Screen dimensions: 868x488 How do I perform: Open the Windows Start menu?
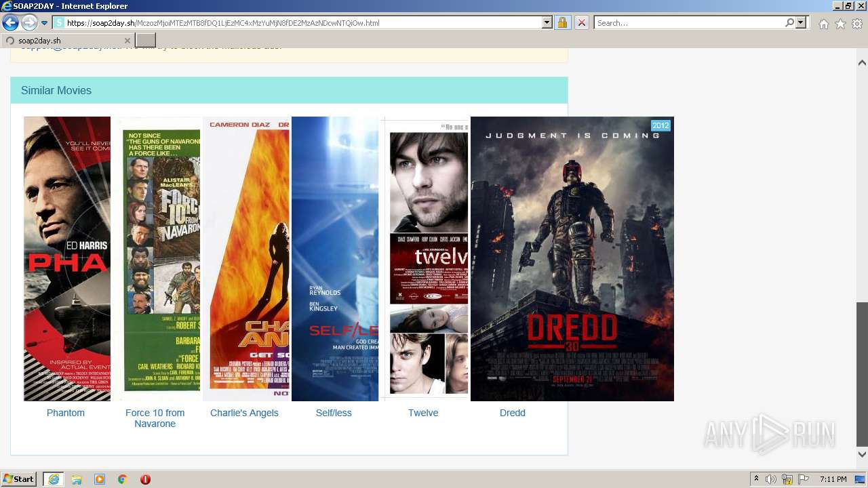coord(19,479)
